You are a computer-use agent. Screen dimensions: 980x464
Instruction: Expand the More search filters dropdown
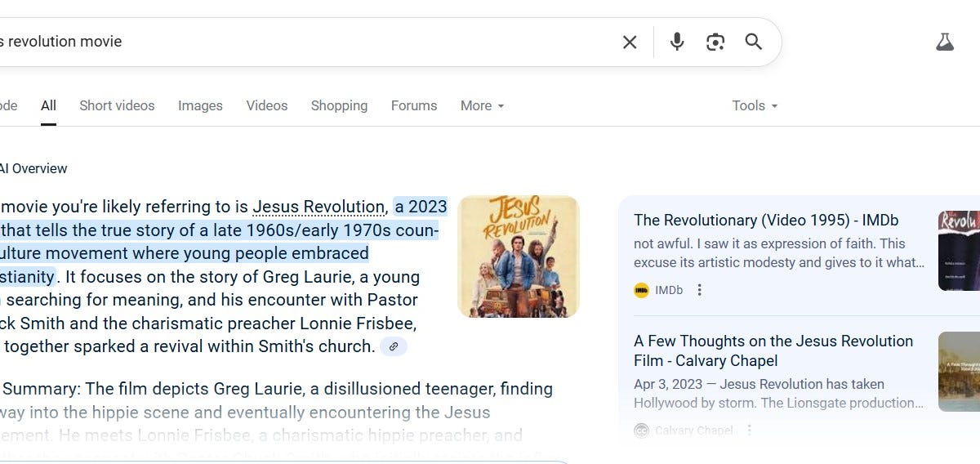[482, 105]
